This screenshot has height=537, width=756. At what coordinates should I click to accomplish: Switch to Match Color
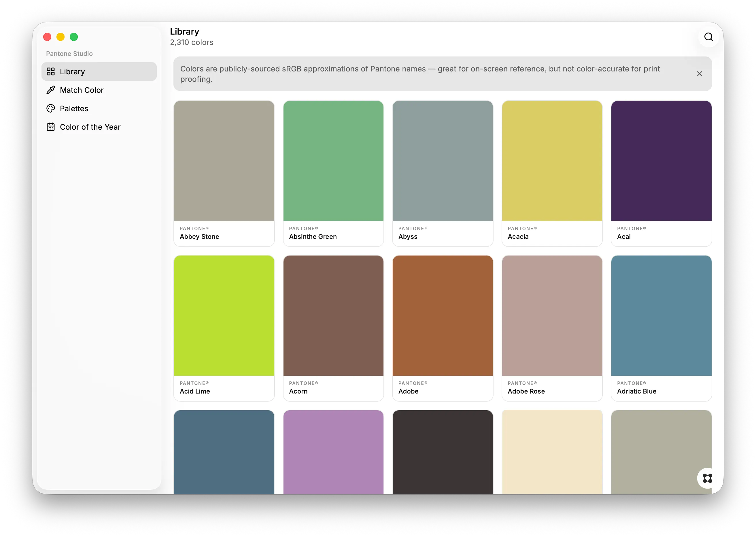click(x=99, y=90)
